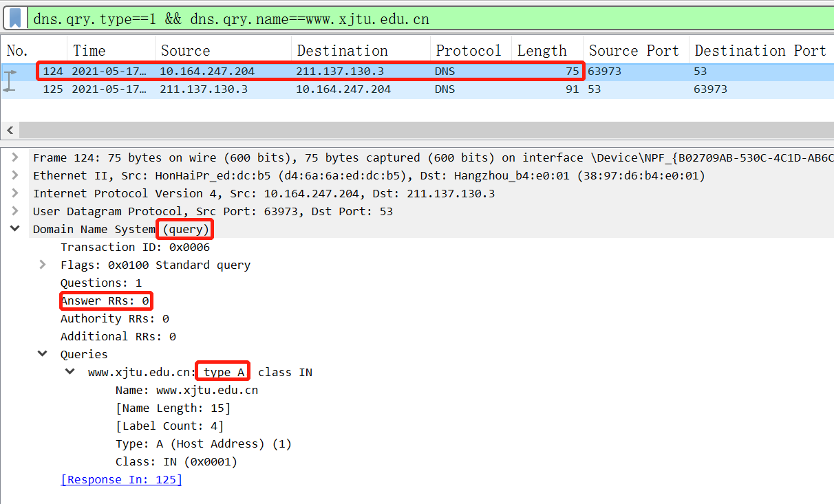The image size is (834, 504).
Task: Sort packets by Destination Port
Action: 760,50
